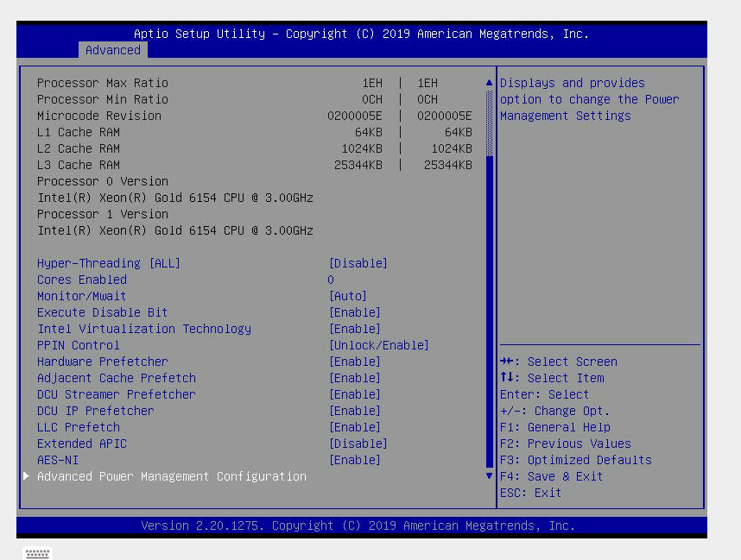Click the Microcode Revision label
Viewport: 741px width, 560px height.
[99, 116]
